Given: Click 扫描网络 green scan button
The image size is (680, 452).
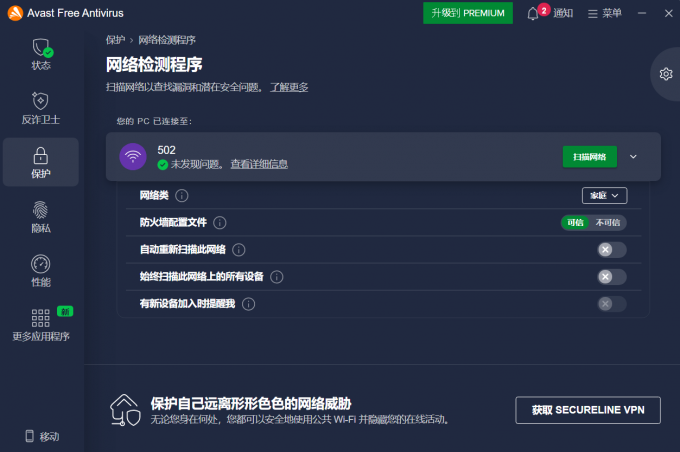Looking at the screenshot, I should [589, 157].
